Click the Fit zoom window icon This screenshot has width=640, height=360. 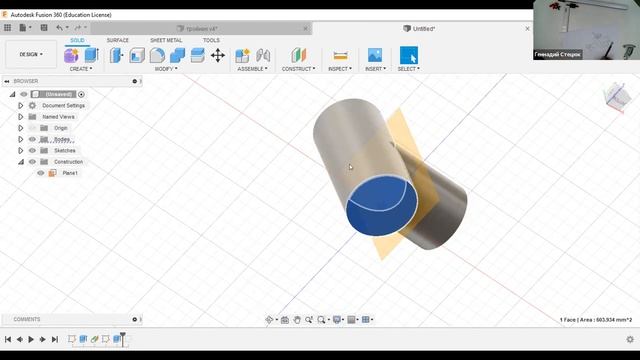pos(321,320)
